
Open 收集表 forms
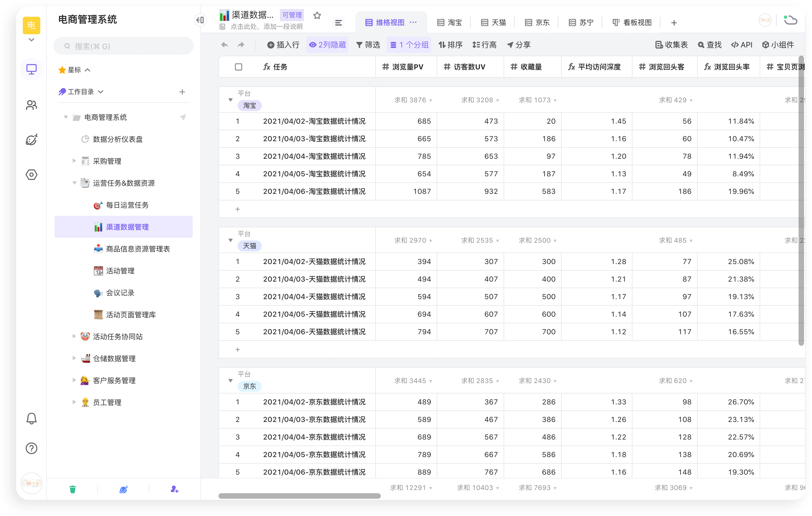(671, 45)
